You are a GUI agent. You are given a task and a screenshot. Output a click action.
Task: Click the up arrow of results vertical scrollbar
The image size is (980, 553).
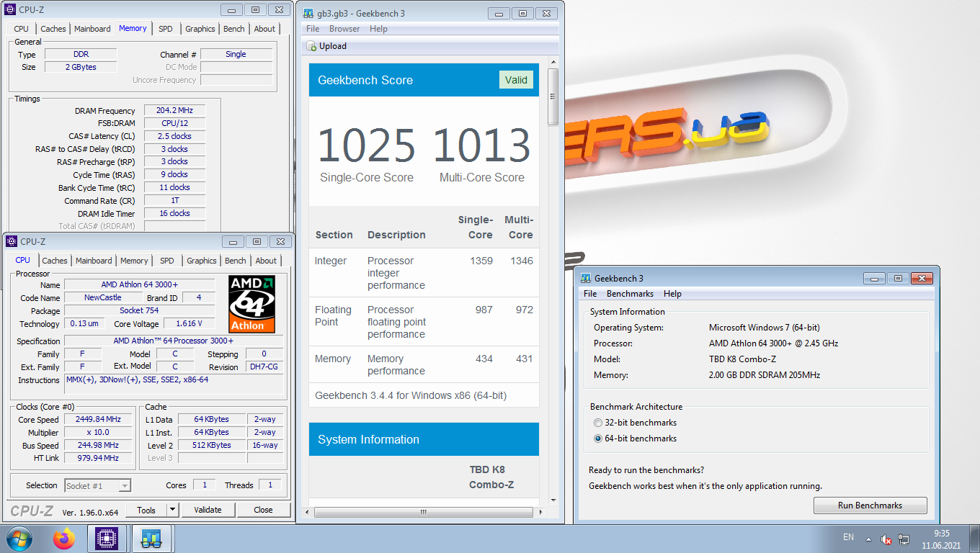(553, 62)
